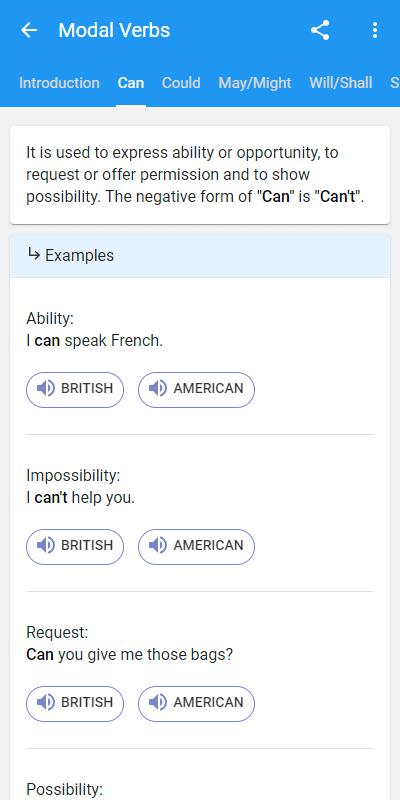Viewport: 400px width, 800px height.
Task: Play American audio for "I can speak French"
Action: click(x=196, y=390)
